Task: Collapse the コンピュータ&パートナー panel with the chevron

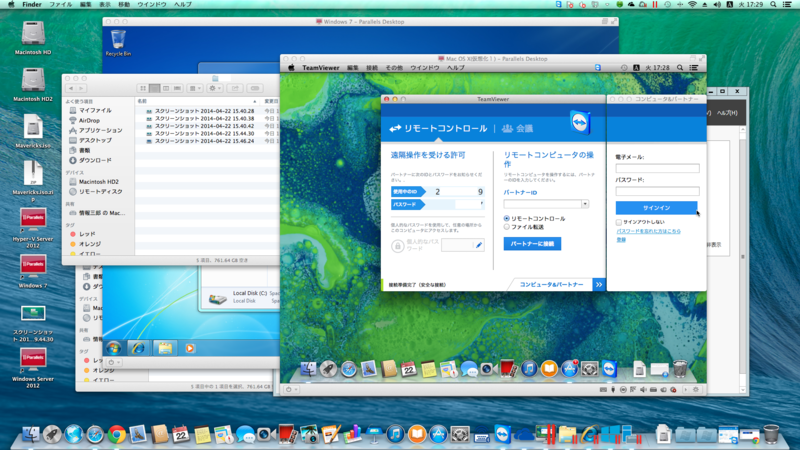Action: [x=598, y=284]
